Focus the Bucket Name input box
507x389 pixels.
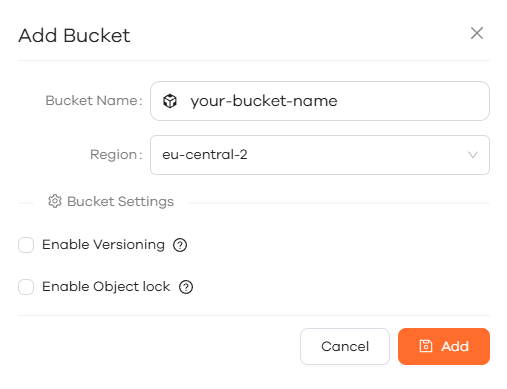coord(320,101)
